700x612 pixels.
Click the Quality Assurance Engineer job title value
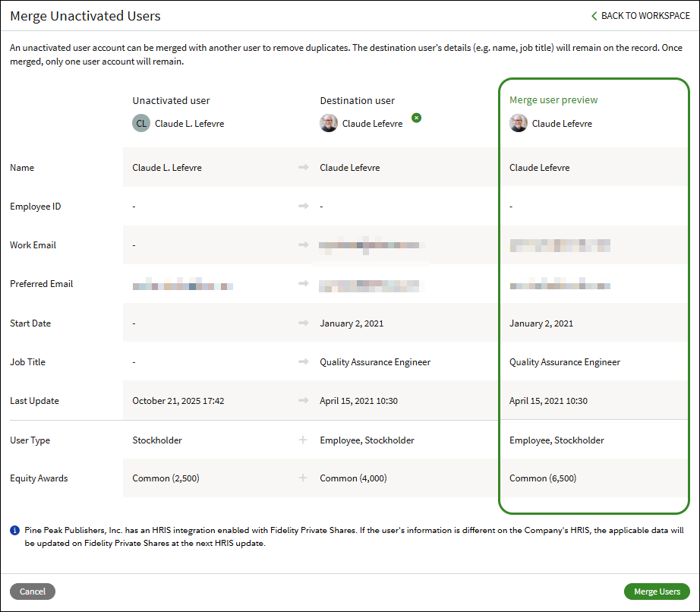374,361
